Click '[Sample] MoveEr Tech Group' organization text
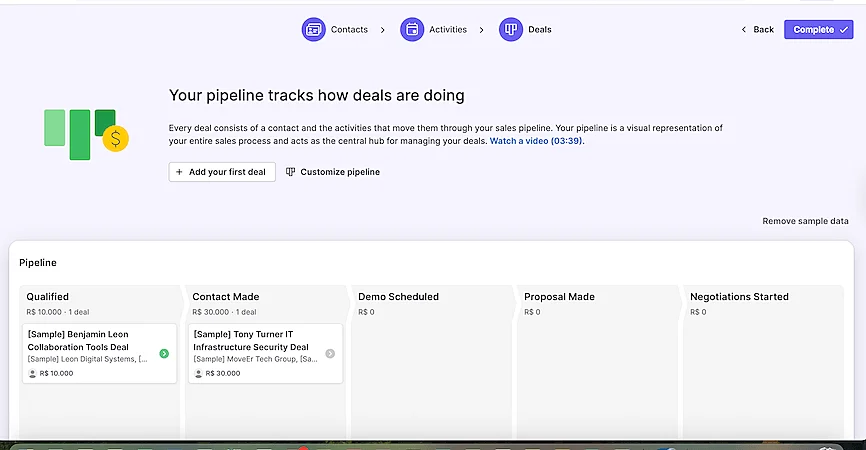 coord(255,359)
